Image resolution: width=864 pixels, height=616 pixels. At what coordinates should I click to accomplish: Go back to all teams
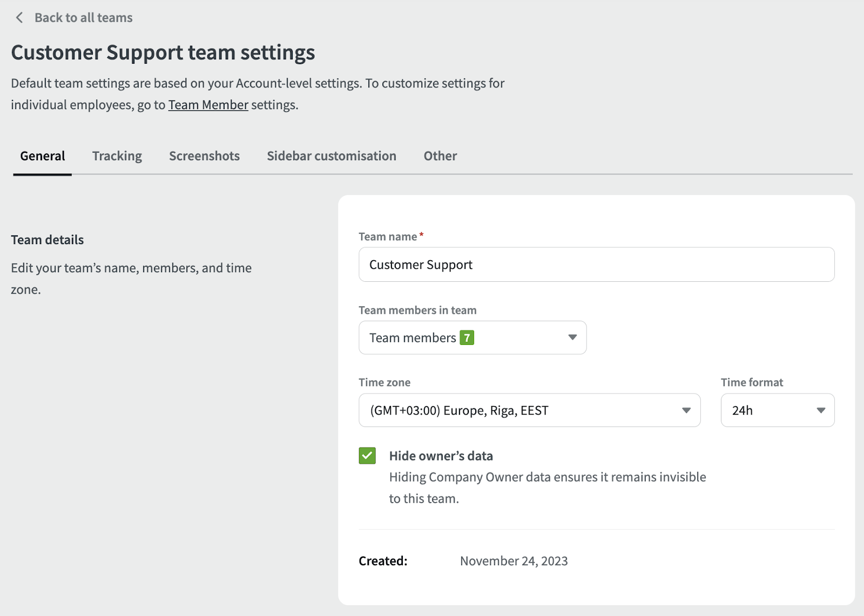point(83,18)
